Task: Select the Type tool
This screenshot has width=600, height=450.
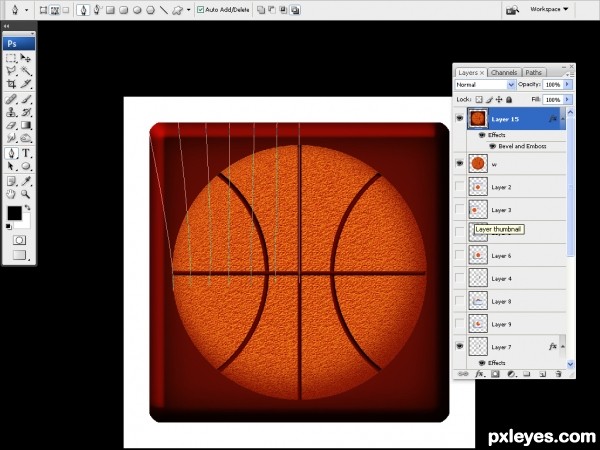Action: point(26,153)
